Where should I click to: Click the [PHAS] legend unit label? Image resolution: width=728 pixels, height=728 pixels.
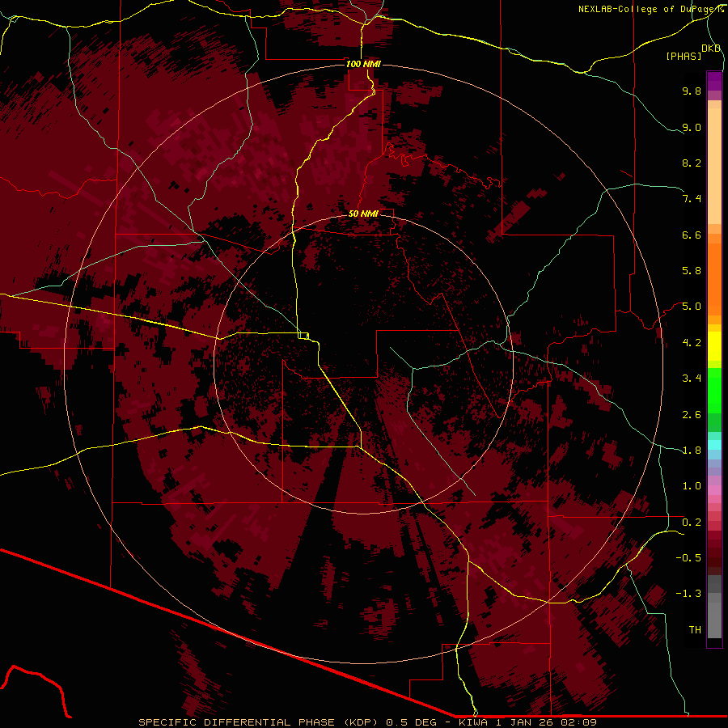coord(684,57)
